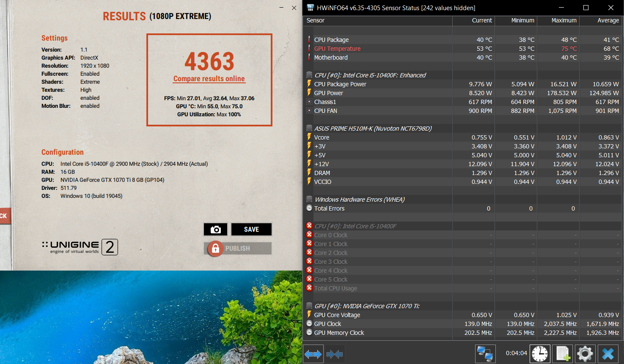Click the thermometer icon beside CPU Package
The width and height of the screenshot is (624, 364).
coord(309,40)
